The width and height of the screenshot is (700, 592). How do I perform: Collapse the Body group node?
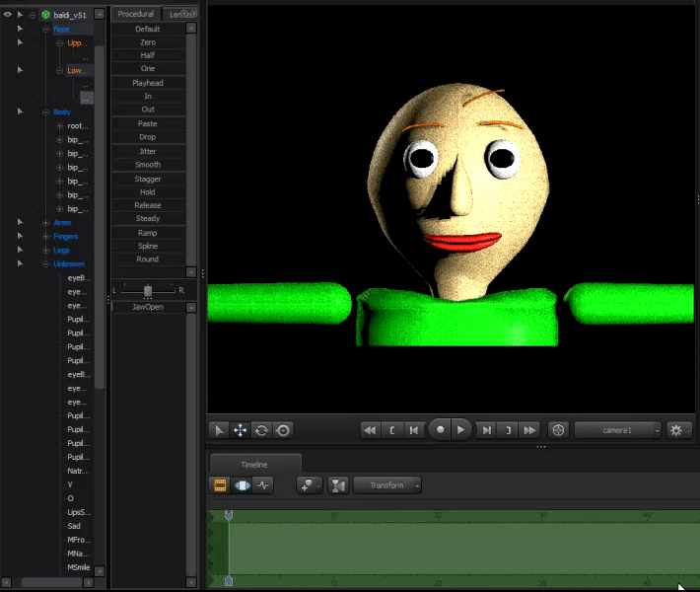tap(45, 112)
